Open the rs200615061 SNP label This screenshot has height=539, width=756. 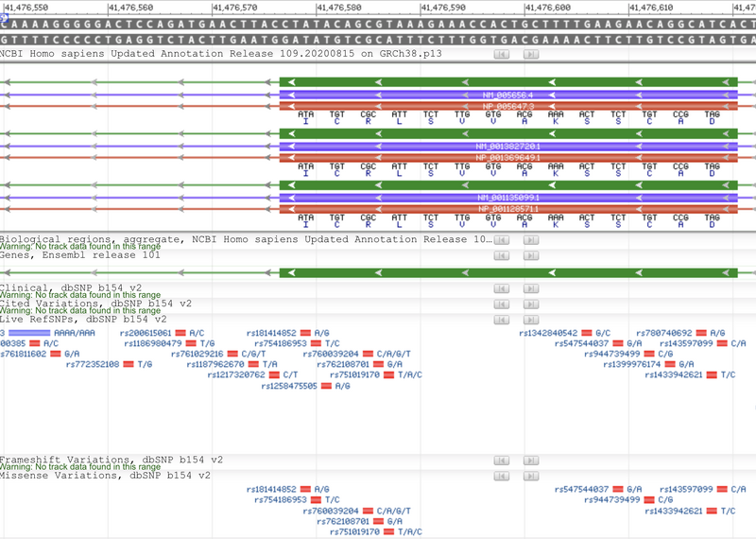point(146,333)
